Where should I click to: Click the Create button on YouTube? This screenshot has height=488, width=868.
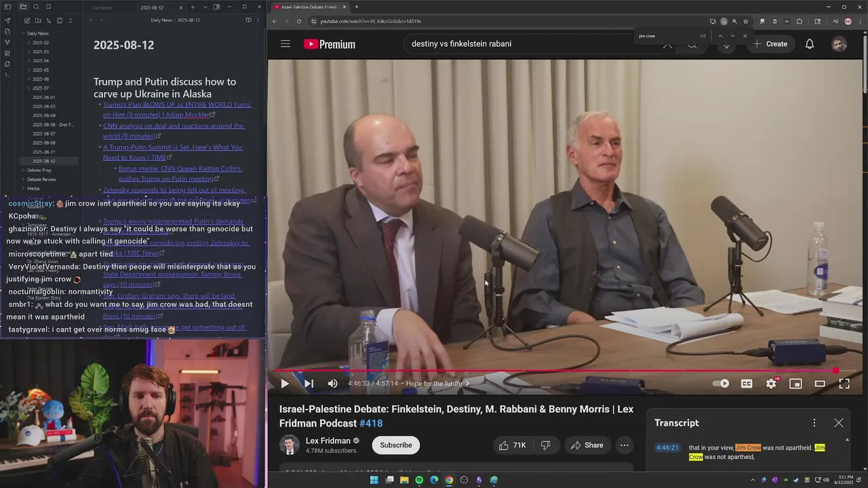[x=770, y=44]
